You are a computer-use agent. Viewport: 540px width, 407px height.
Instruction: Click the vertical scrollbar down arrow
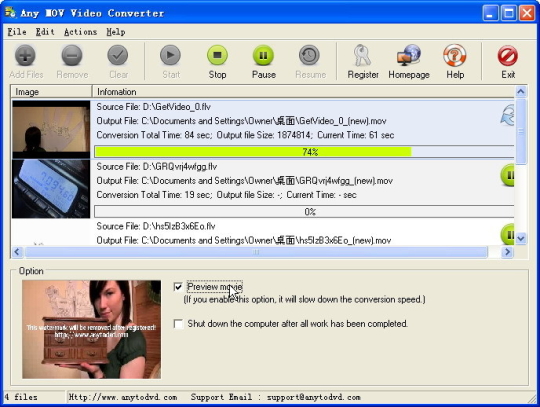pos(521,238)
